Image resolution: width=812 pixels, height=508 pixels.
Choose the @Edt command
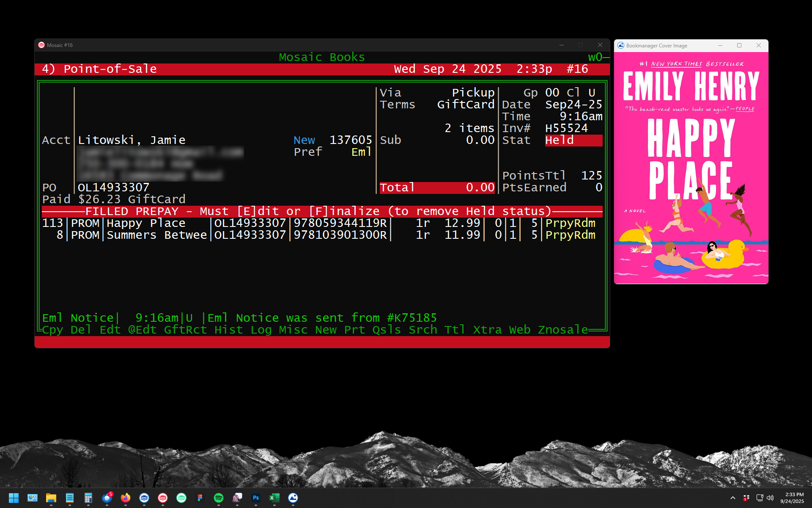pos(143,329)
